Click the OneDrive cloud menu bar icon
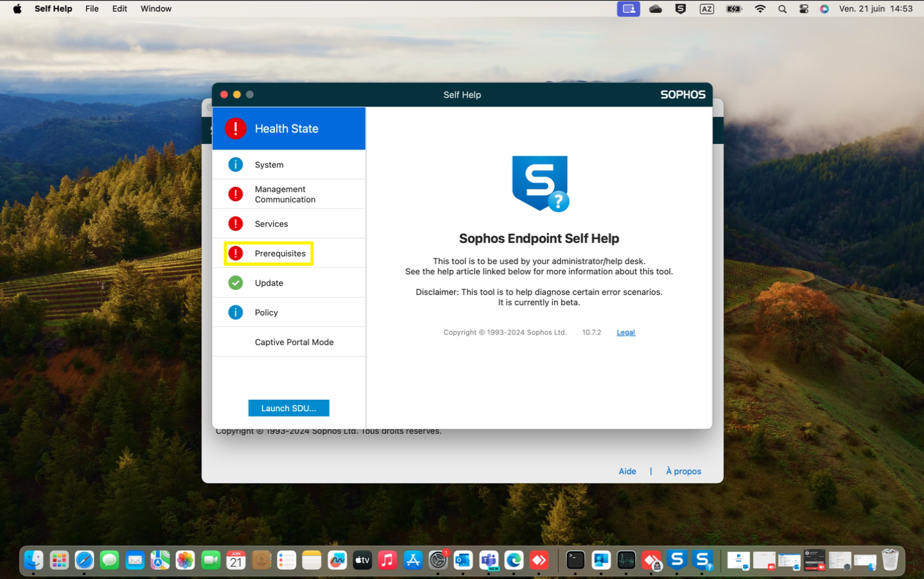The height and width of the screenshot is (579, 924). 656,9
